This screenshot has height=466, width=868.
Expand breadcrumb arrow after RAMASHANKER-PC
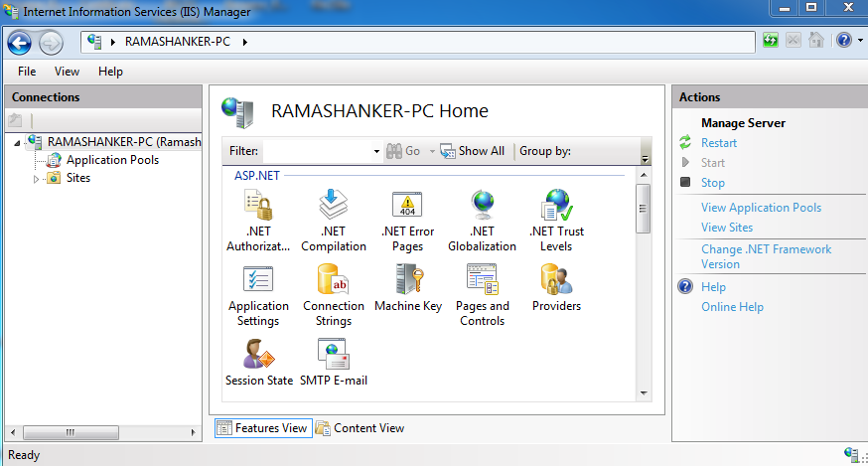coord(244,42)
